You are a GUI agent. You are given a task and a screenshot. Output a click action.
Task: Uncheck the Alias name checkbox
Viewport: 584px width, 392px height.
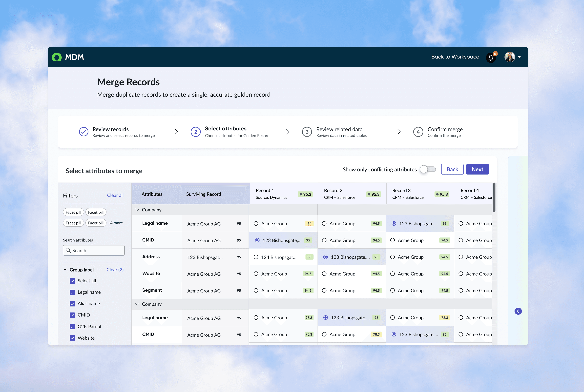tap(72, 304)
